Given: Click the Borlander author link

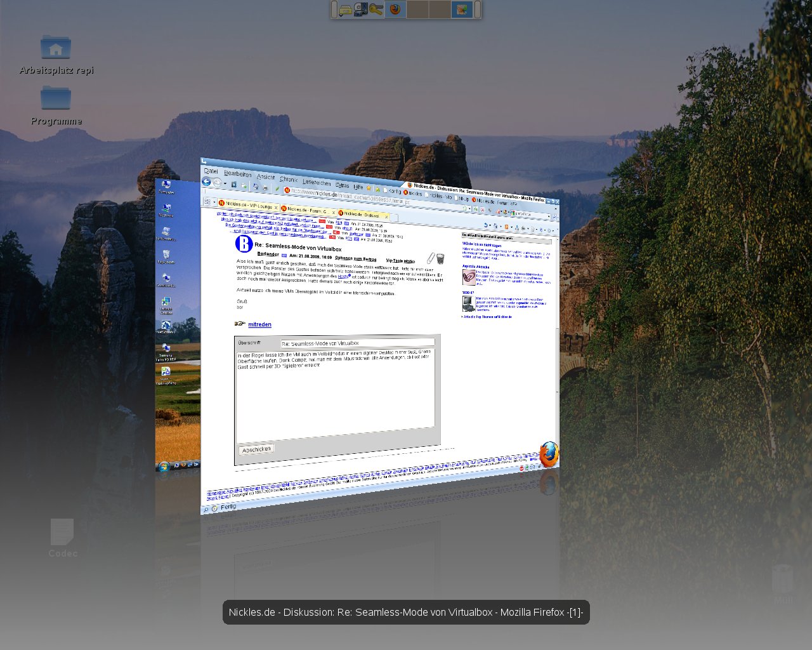Looking at the screenshot, I should coord(268,254).
